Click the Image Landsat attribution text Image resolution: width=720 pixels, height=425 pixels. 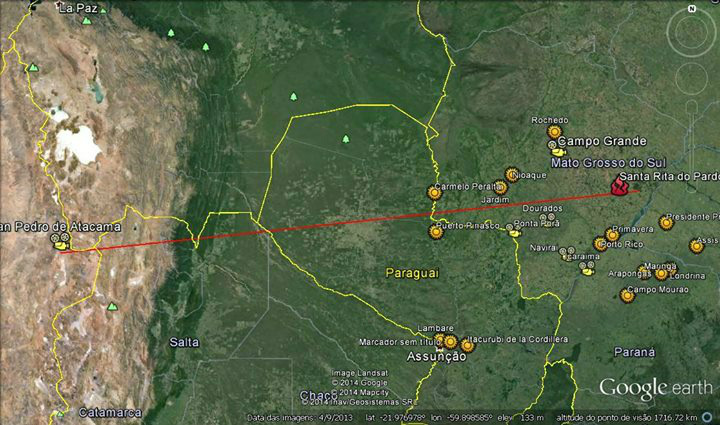point(360,373)
